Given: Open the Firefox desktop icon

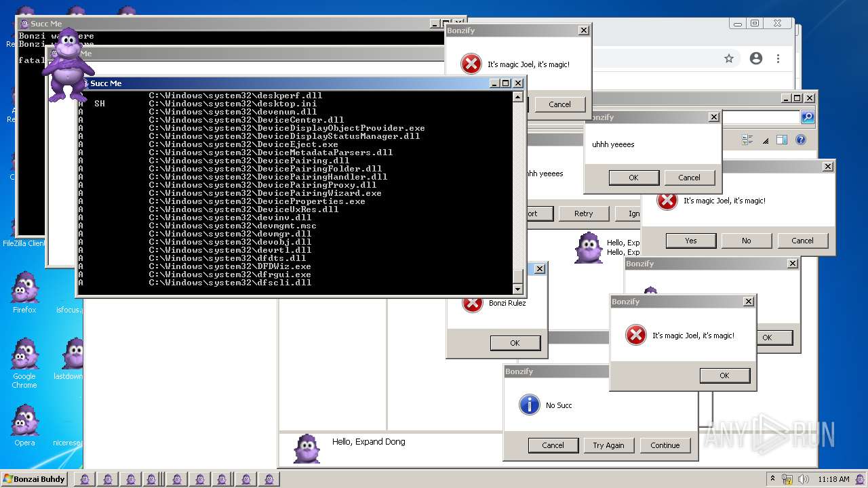Looking at the screenshot, I should (24, 292).
